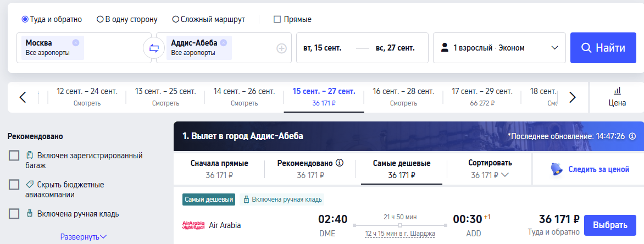This screenshot has width=644, height=244.
Task: Show later dates with right arrow
Action: click(x=572, y=97)
